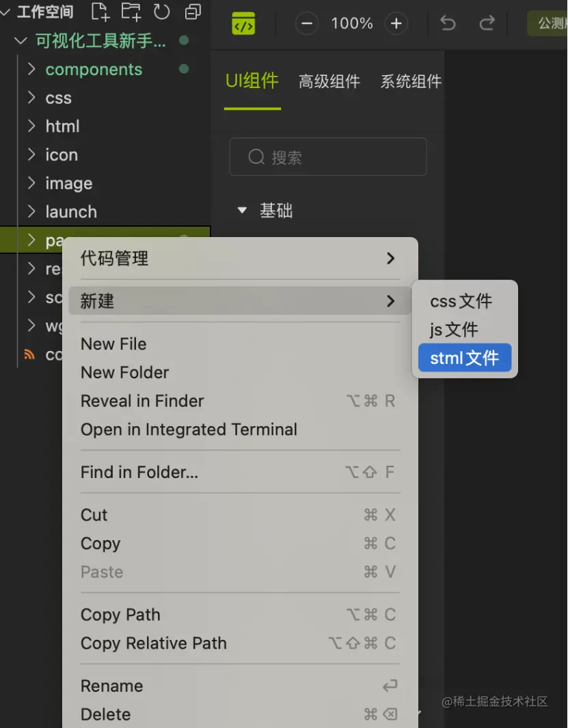Screen dimensions: 568x728
Task: Redo the last action
Action: [x=487, y=23]
